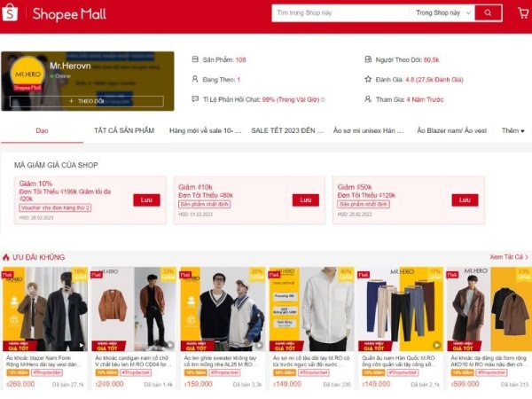Open the white shirt product thumbnail
Viewport: 532px width, 399px height.
[311, 309]
